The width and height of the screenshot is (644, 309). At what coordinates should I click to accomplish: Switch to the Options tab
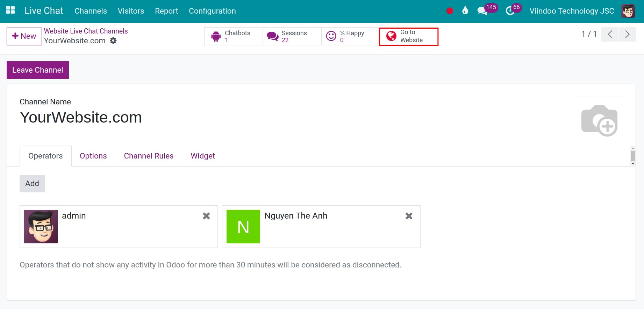[x=93, y=156]
